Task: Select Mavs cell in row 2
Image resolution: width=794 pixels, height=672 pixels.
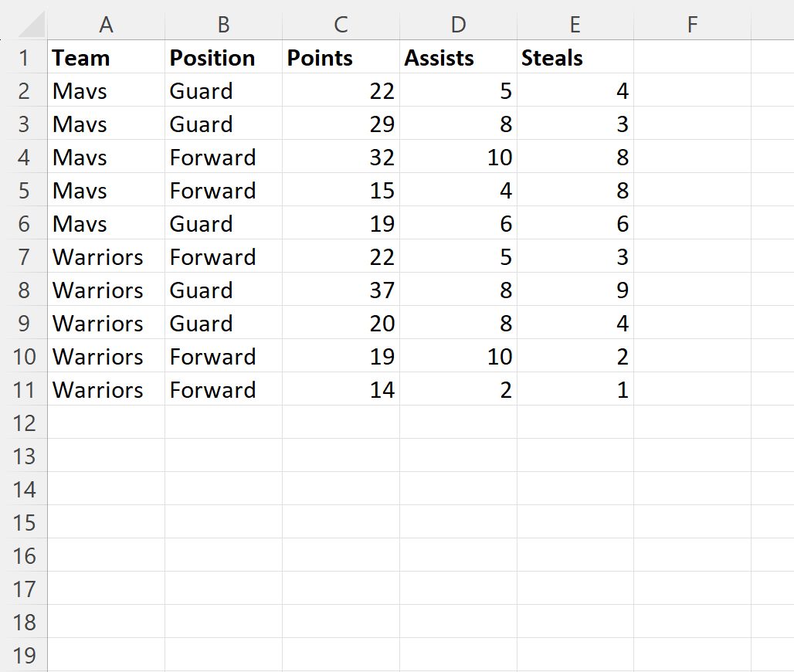Action: pyautogui.click(x=107, y=90)
